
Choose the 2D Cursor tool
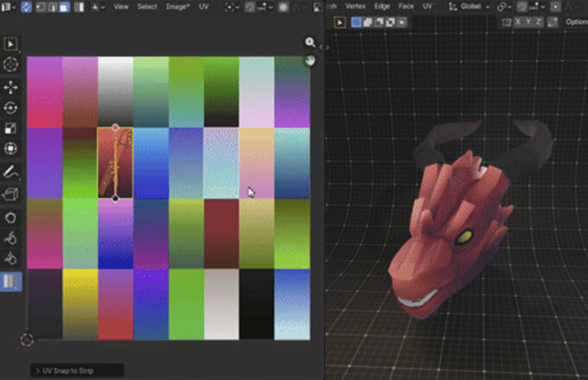(x=11, y=65)
